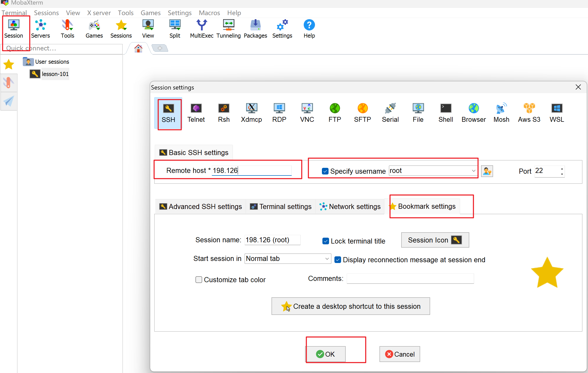This screenshot has width=588, height=373.
Task: Click the Comments input field
Action: (410, 279)
